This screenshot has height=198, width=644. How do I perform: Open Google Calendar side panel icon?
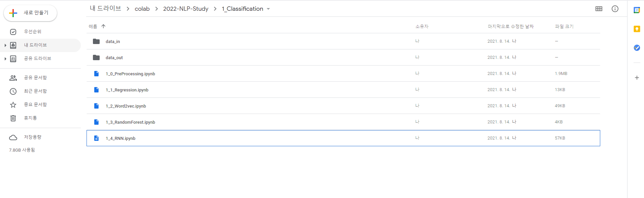pyautogui.click(x=637, y=10)
